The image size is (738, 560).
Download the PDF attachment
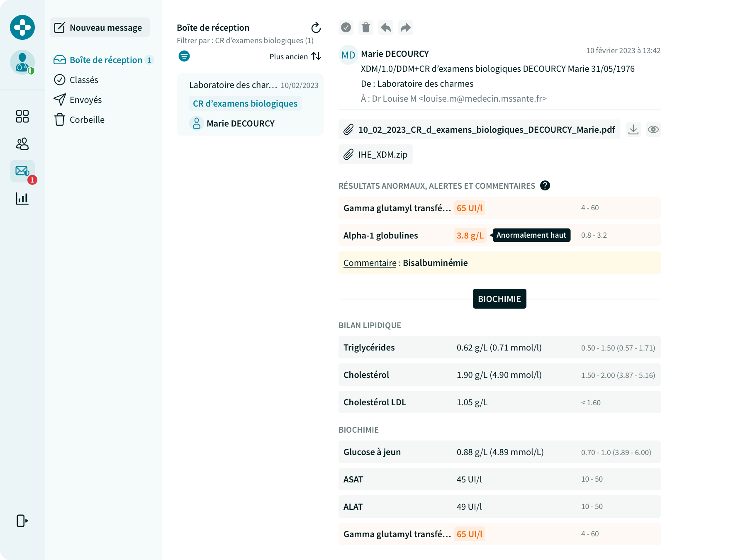point(633,129)
